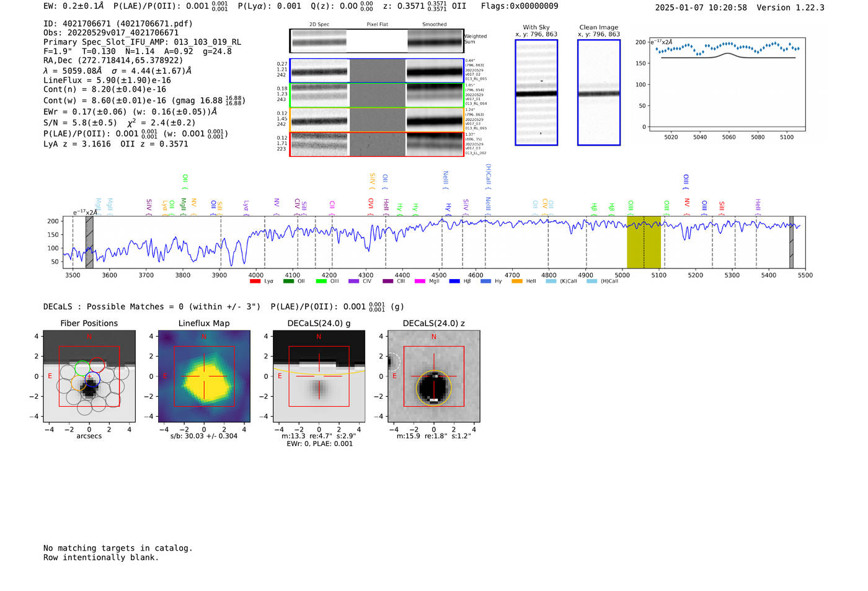Click the Primary Spec_Slot_IFU_AMP text
868x591 pixels.
point(143,42)
